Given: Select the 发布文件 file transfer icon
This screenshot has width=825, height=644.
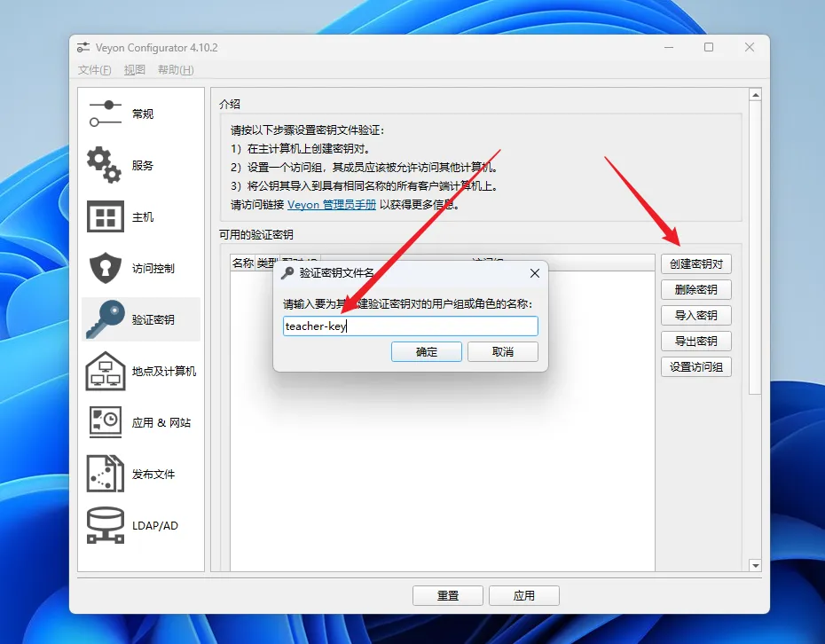Looking at the screenshot, I should tap(106, 474).
